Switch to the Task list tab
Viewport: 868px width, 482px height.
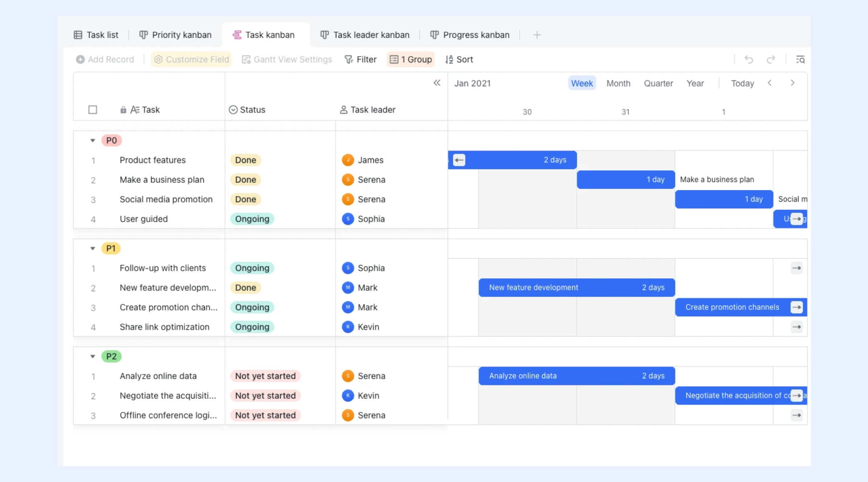(x=96, y=35)
